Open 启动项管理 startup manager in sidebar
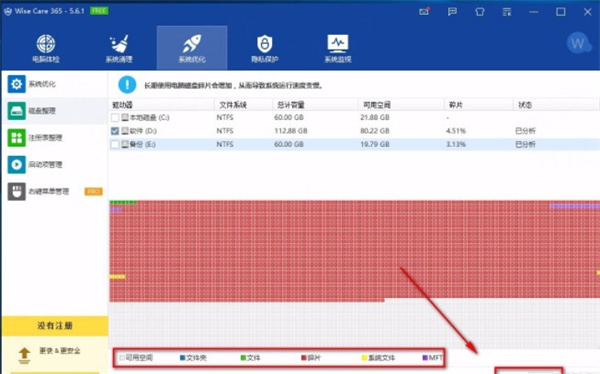Viewport: 600px width, 374px height. pos(54,165)
